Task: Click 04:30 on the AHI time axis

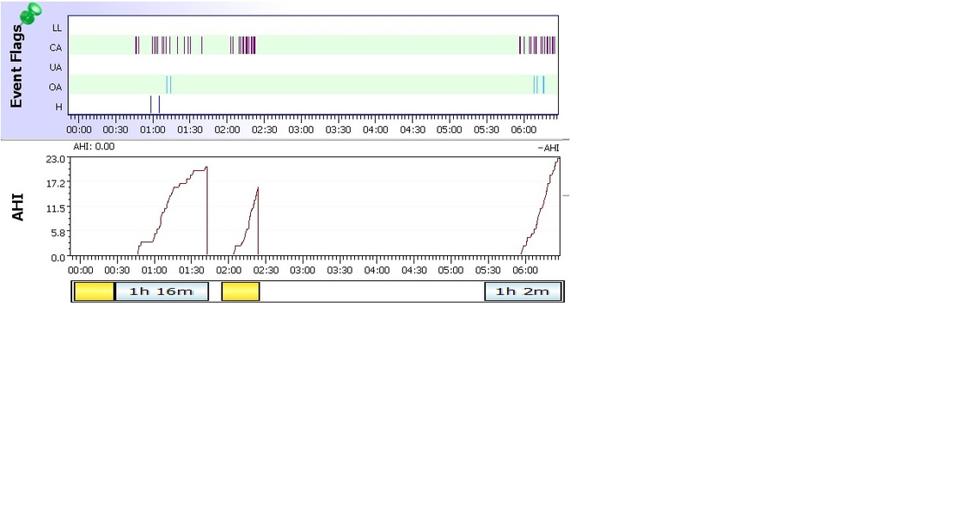Action: tap(413, 271)
